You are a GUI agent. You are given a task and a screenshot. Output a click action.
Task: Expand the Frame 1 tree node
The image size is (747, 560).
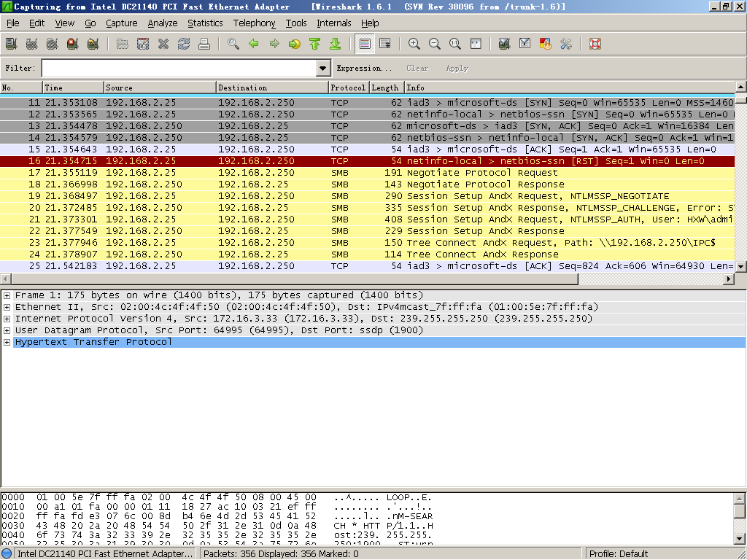(7, 295)
